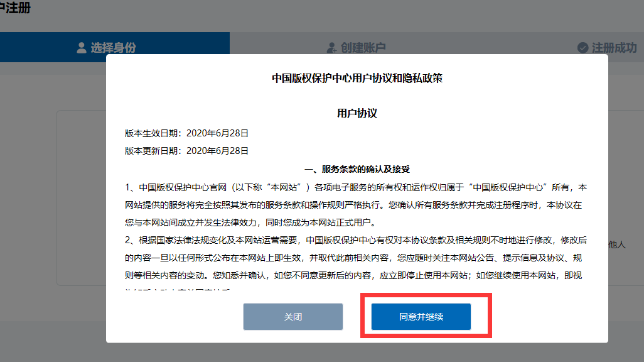Click the 一、服务条款的确认及接受 section heading
644x362 pixels.
click(x=357, y=169)
